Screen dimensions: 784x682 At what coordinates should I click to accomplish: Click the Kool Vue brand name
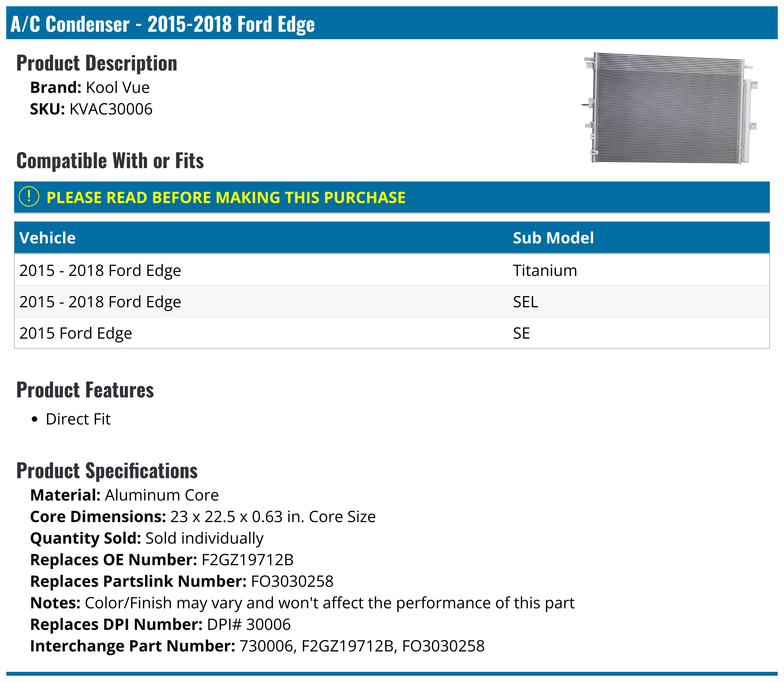118,87
